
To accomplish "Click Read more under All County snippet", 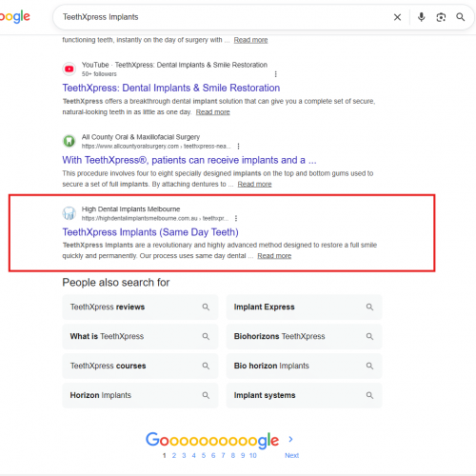I will pos(254,184).
